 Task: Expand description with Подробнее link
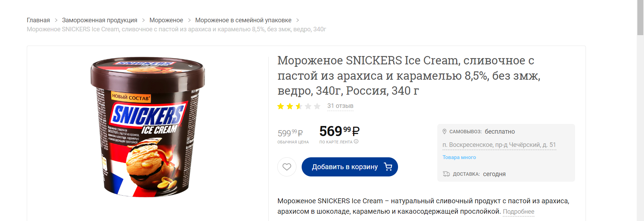click(x=518, y=212)
